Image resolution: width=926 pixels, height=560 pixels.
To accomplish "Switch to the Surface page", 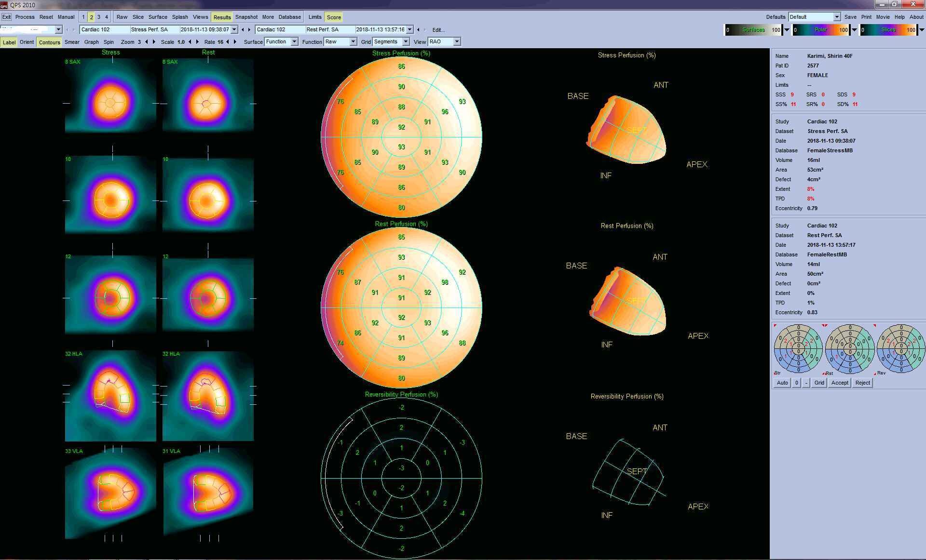I will coord(158,17).
